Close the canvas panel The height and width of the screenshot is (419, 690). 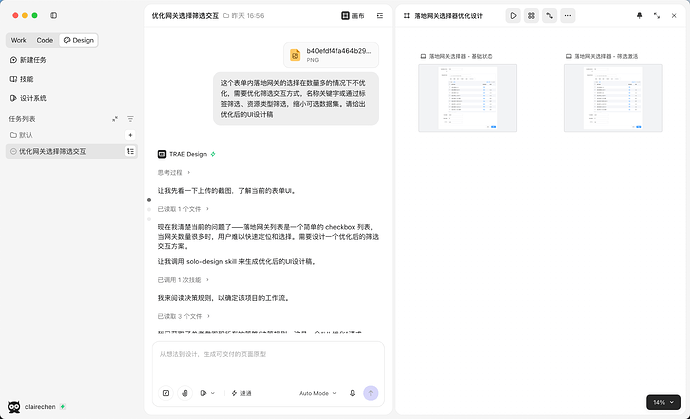pos(674,15)
